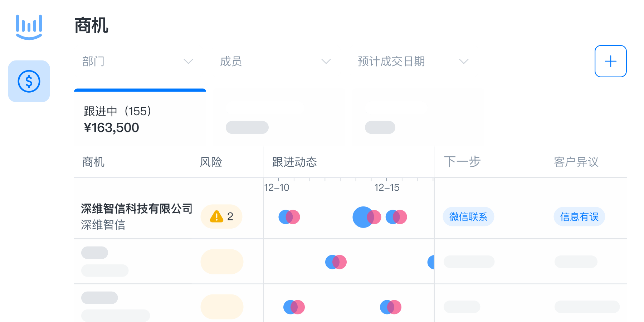Click the 微信联系 next-step tag
This screenshot has height=322, width=644.
(x=468, y=216)
